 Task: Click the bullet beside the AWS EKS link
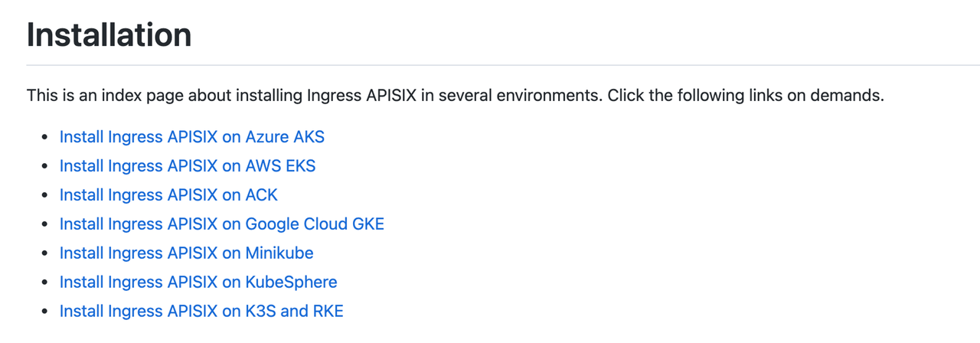44,167
